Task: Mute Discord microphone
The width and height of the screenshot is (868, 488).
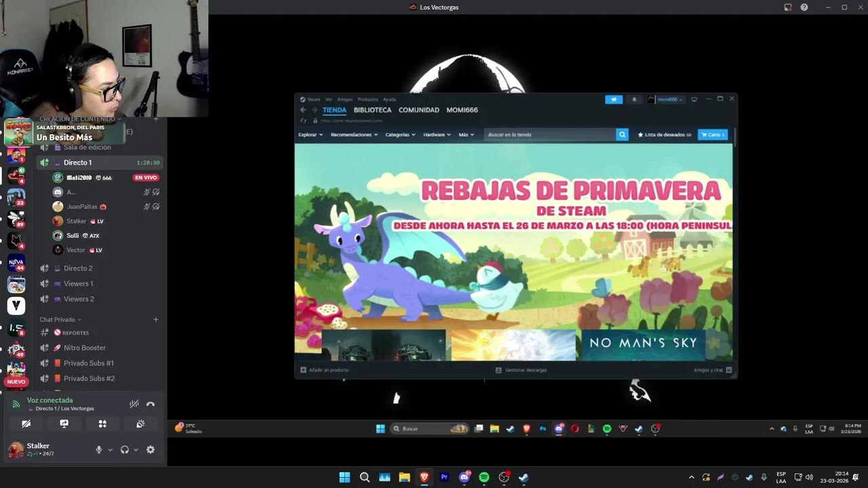Action: point(99,450)
